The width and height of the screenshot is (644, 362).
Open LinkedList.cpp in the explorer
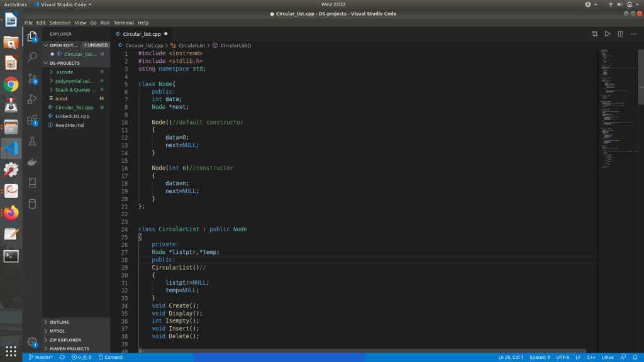[72, 116]
